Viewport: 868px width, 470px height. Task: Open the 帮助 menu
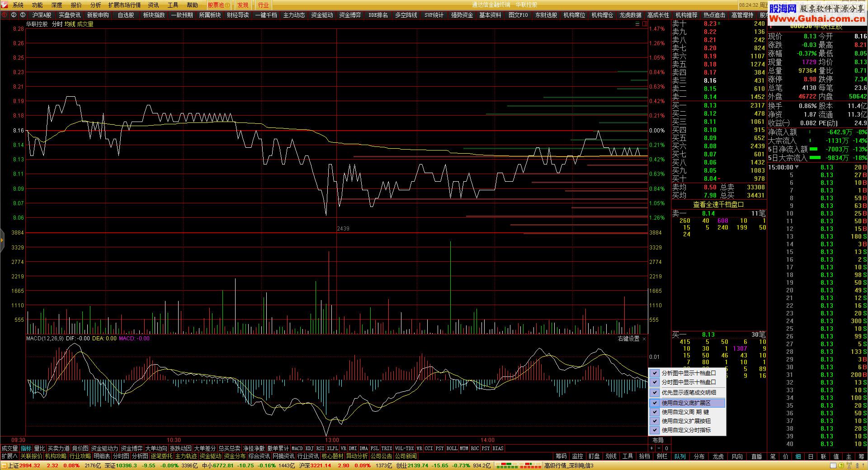(x=192, y=5)
